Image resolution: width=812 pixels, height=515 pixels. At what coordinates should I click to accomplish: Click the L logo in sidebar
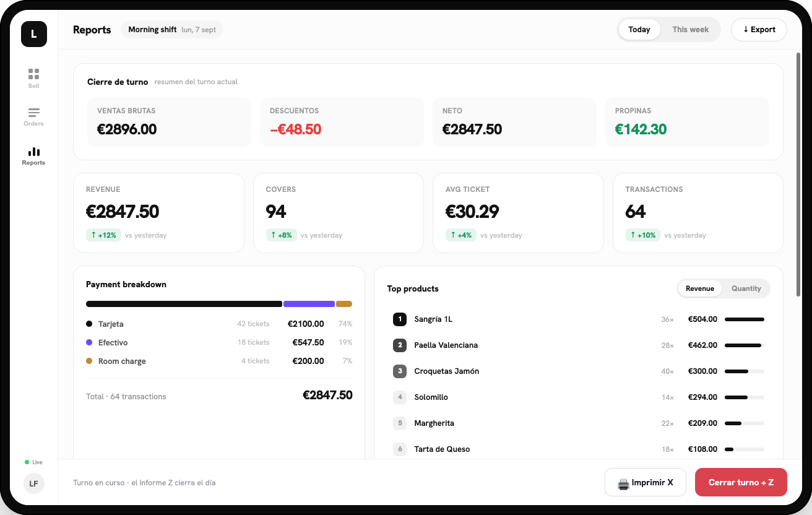pos(33,34)
